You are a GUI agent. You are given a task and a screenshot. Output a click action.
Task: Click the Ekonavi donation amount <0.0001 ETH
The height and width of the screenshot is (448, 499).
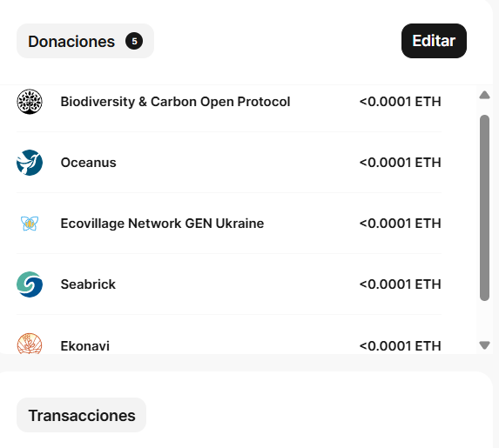click(400, 346)
